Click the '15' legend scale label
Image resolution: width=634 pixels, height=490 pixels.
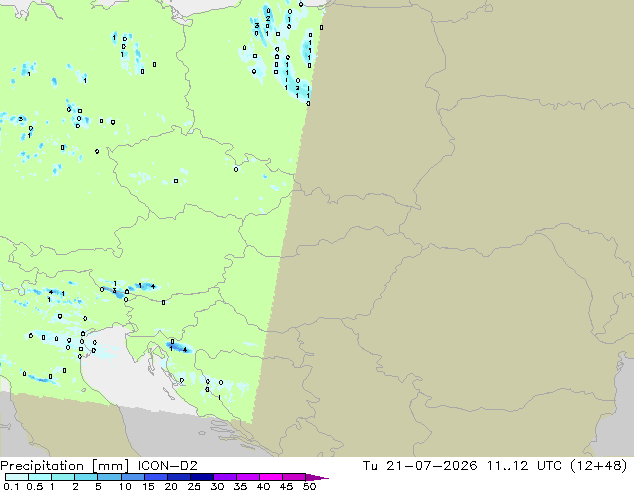[x=148, y=486]
